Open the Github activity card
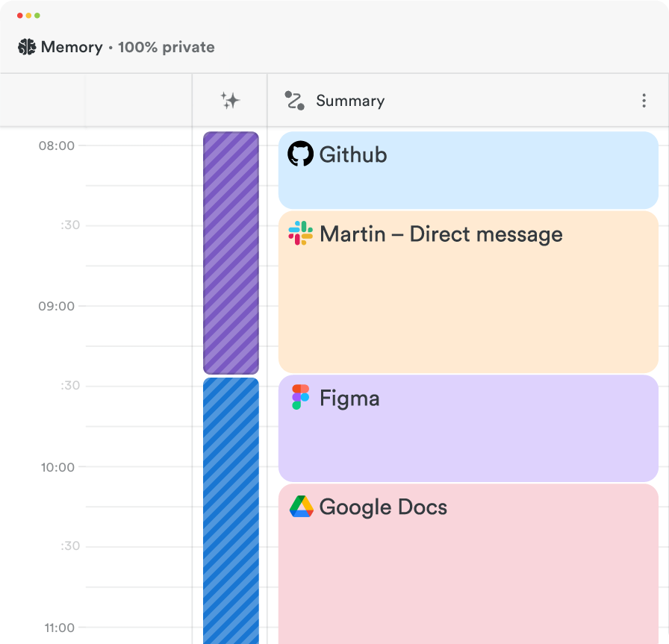The width and height of the screenshot is (669, 644). [x=468, y=170]
